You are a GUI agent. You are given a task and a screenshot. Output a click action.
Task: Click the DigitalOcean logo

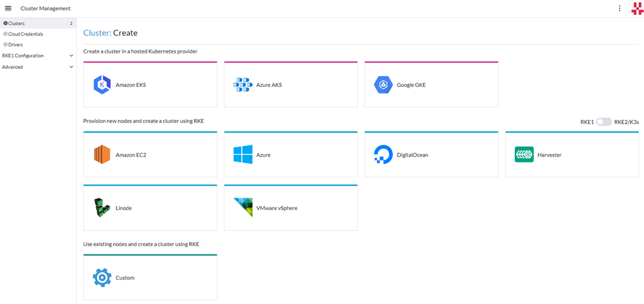pyautogui.click(x=383, y=155)
